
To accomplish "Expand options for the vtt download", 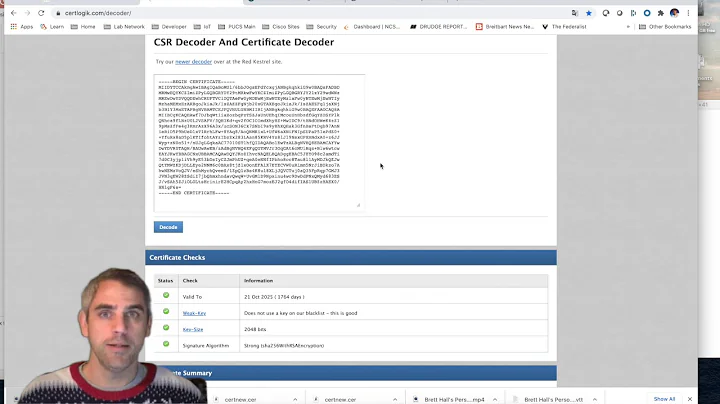I will coord(594,399).
